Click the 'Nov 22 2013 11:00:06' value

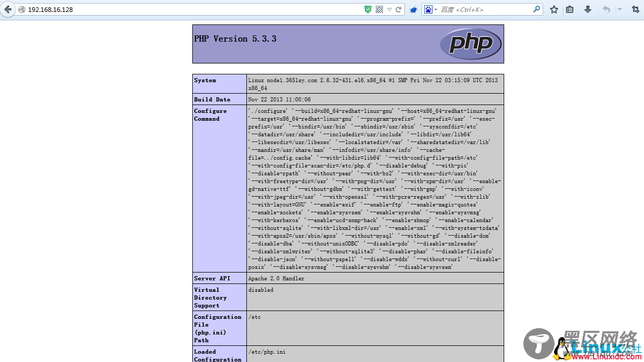(279, 99)
